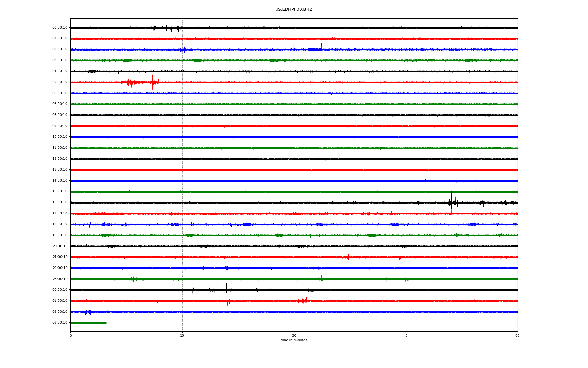Click the 19:00:10 time label
Screen dimensions: 588x368
[x=60, y=235]
